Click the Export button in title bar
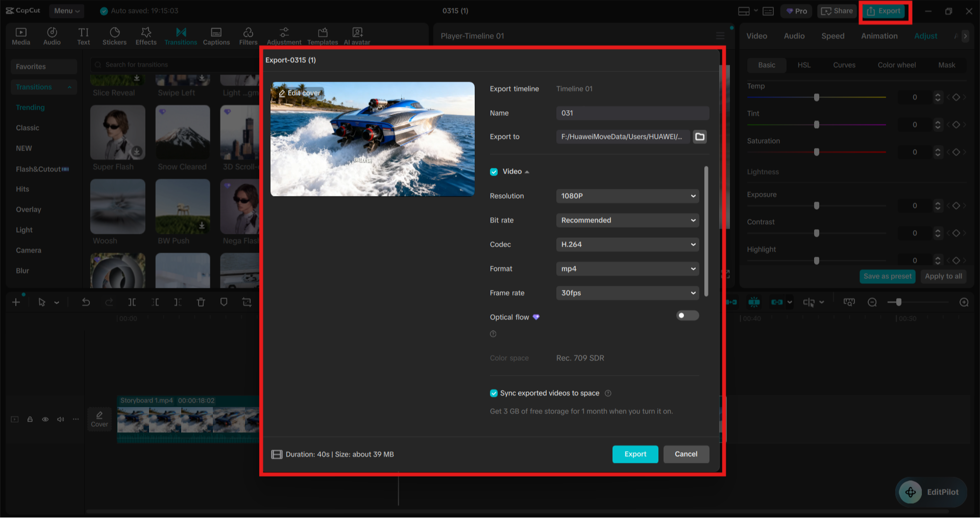Viewport: 980px width, 518px height. click(885, 11)
